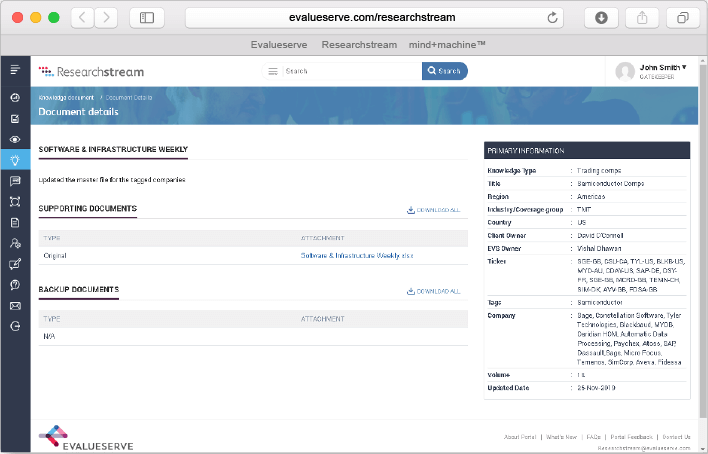Select the 'Americas' region value
Viewport: 708px width, 454px height.
click(591, 197)
